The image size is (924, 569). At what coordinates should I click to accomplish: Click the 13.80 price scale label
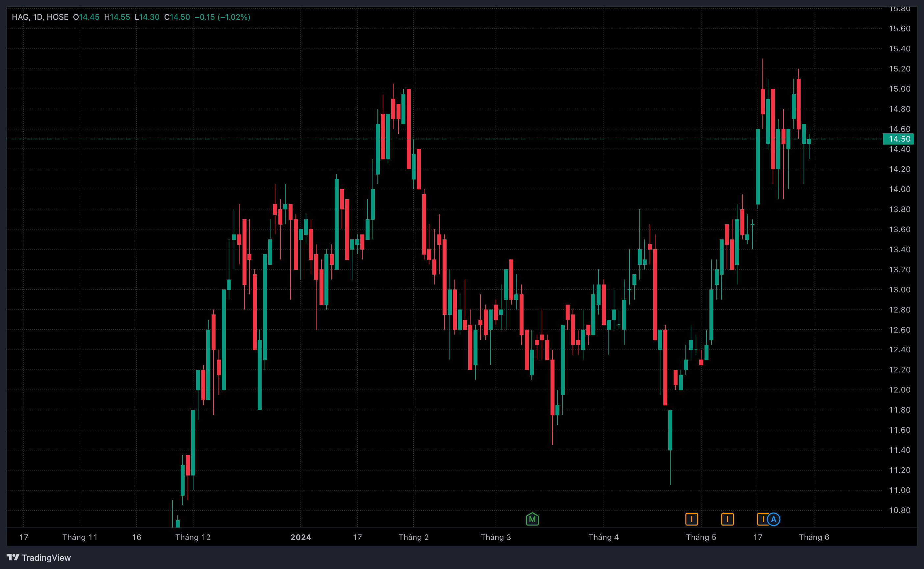tap(900, 209)
